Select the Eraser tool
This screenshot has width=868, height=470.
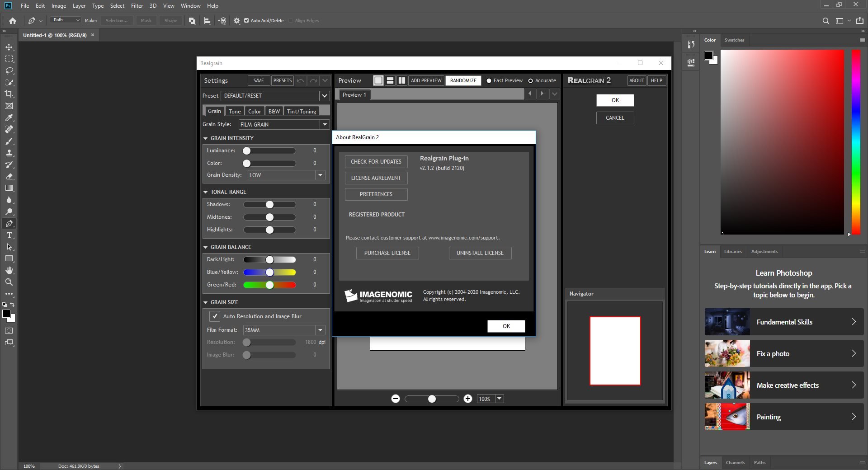click(x=9, y=176)
